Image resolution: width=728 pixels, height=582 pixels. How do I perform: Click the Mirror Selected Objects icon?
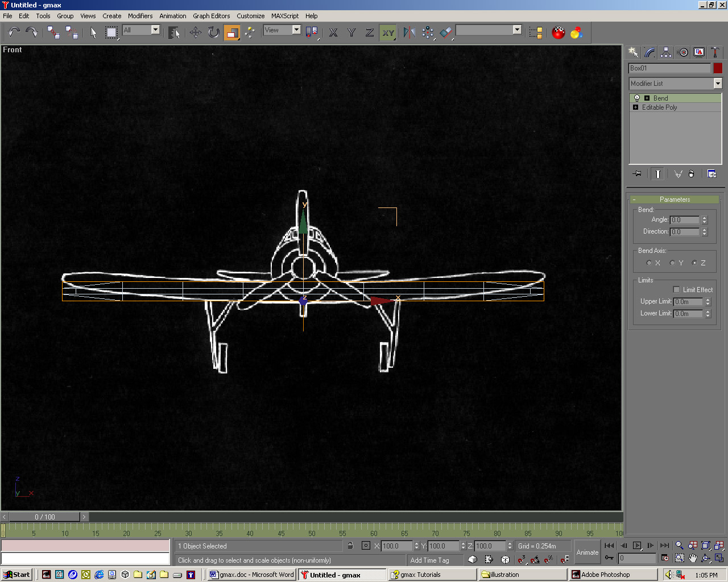click(409, 32)
